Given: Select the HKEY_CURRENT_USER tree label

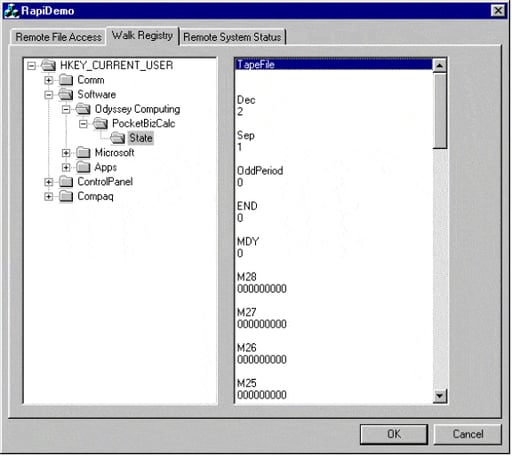Looking at the screenshot, I should [117, 65].
